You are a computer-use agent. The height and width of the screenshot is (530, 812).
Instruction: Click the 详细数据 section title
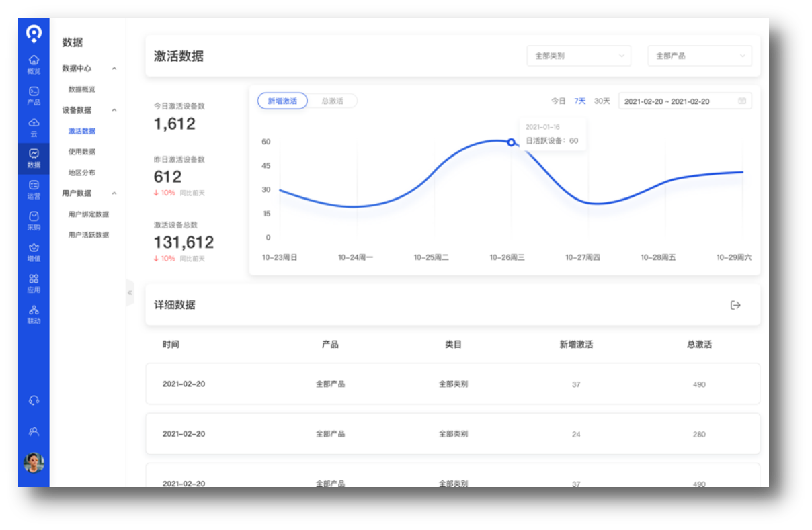tap(175, 305)
